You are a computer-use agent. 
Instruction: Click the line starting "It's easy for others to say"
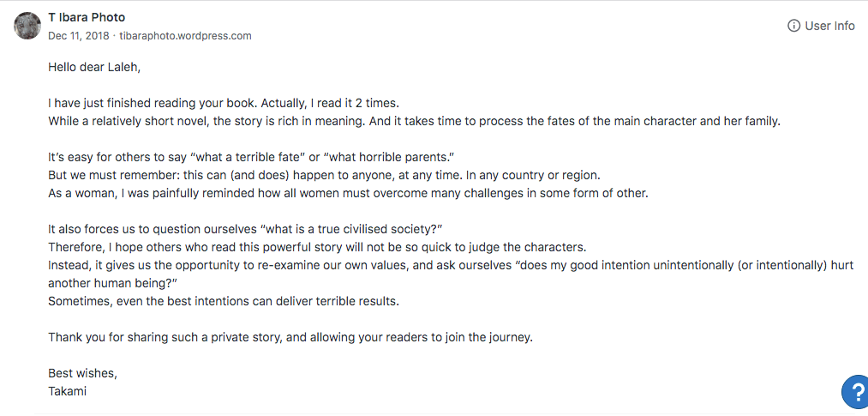coord(250,157)
